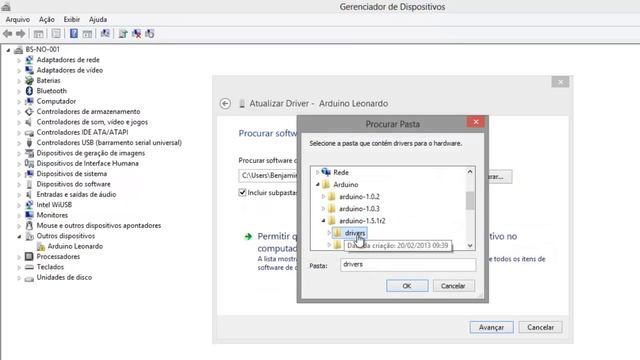Image resolution: width=640 pixels, height=360 pixels.
Task: Click the Arduino Leonardo warning device icon
Action: 40,246
